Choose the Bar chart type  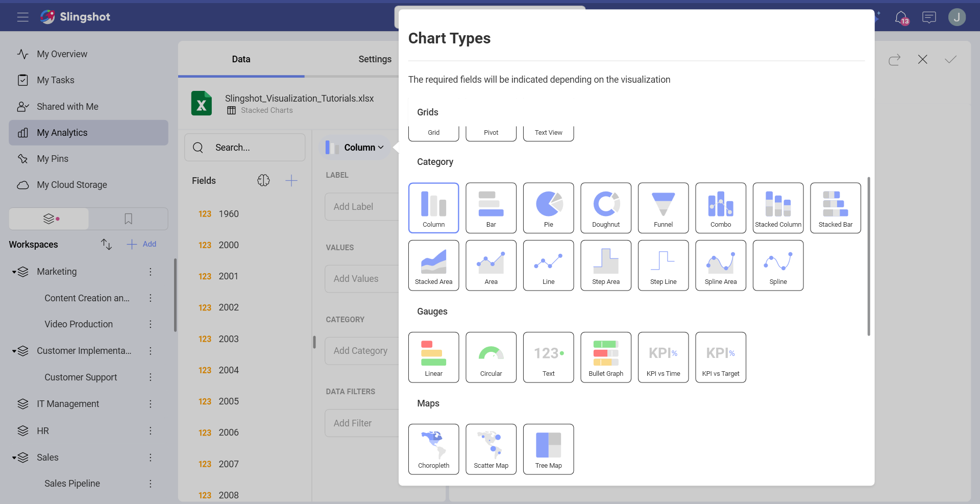pos(491,208)
